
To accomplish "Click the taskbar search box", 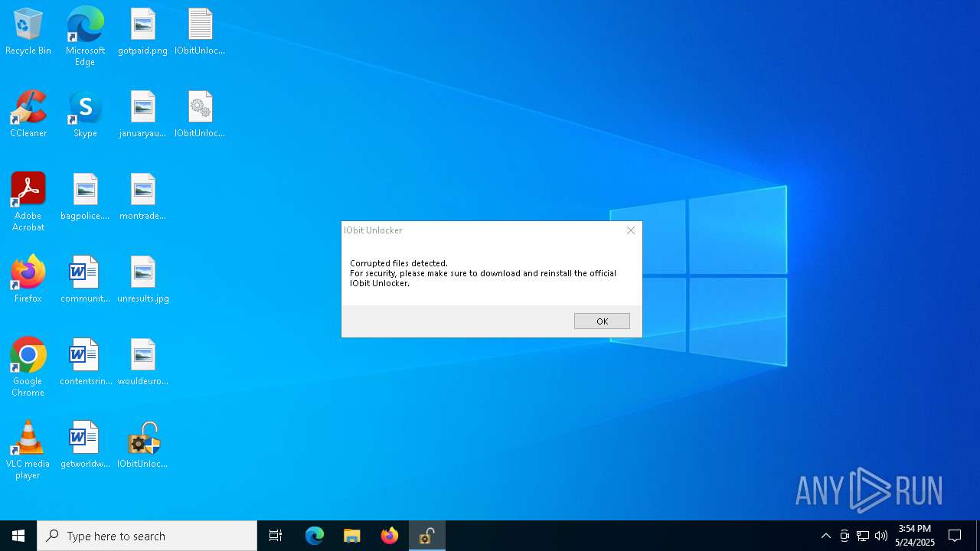I will pyautogui.click(x=147, y=536).
